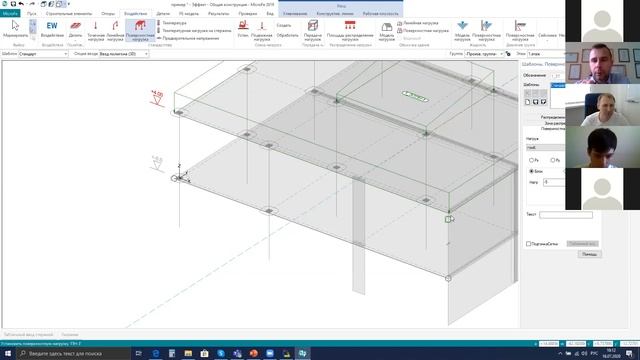Select the Точечная нагрузка tool

coord(96,31)
